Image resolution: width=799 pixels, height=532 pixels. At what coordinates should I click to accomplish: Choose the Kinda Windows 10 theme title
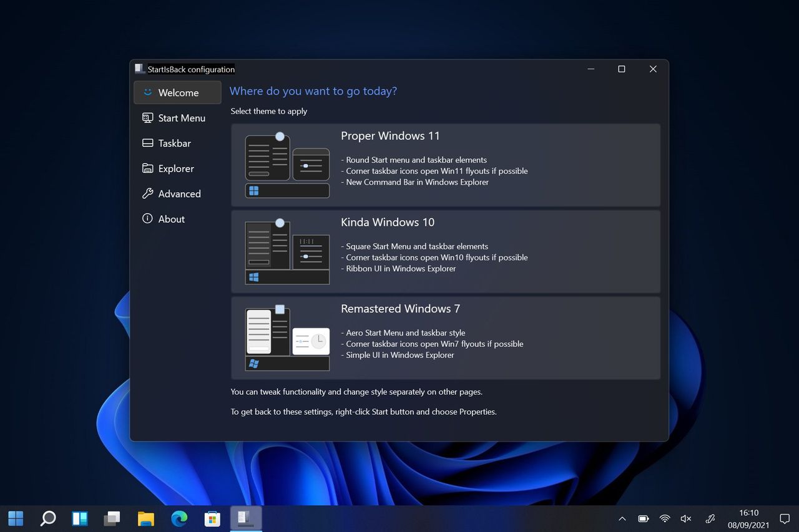(388, 222)
